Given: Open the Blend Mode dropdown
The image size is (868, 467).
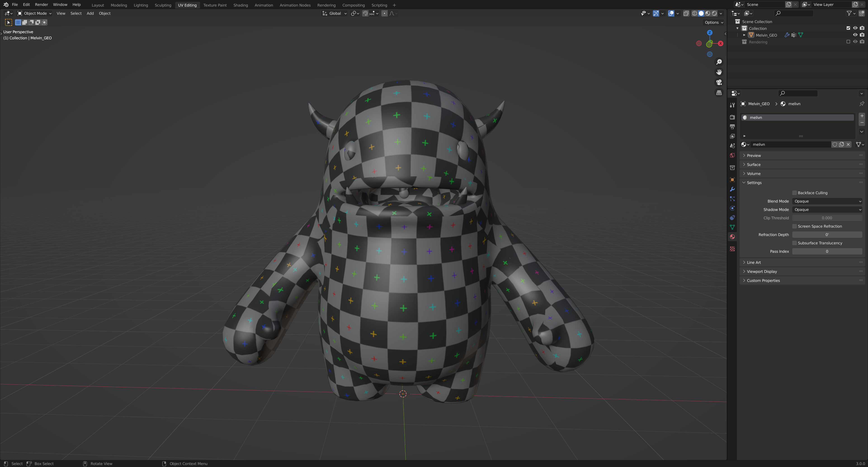Looking at the screenshot, I should tap(827, 201).
